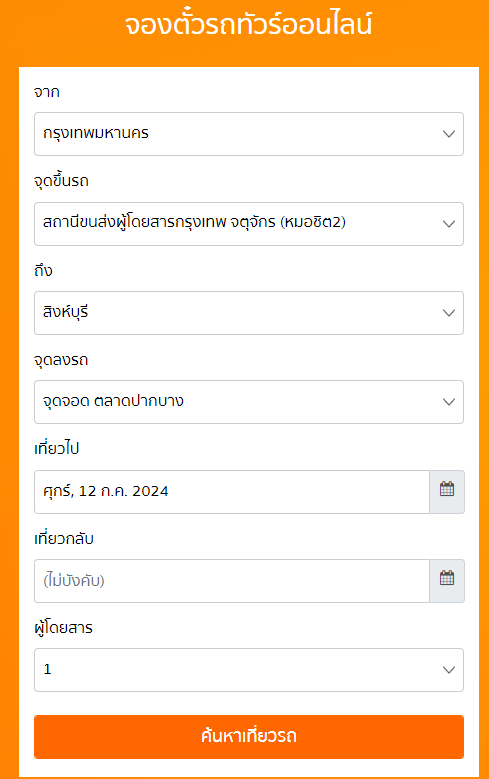This screenshot has height=779, width=489.
Task: Expand the จุดลงรถ drop-off point selector
Action: click(x=248, y=401)
